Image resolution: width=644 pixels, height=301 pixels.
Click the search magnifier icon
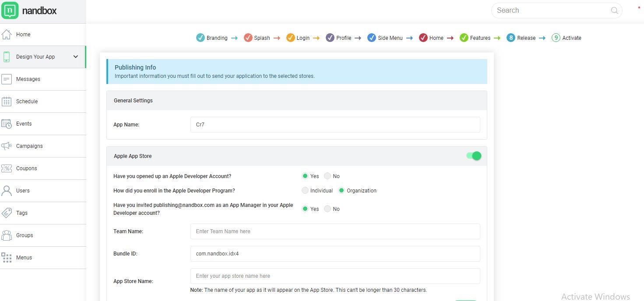615,10
